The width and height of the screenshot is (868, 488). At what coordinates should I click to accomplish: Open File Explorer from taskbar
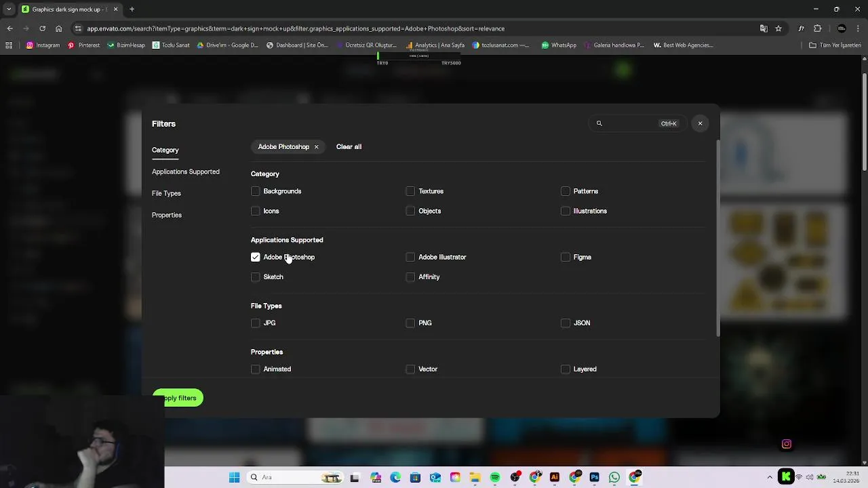pyautogui.click(x=475, y=477)
